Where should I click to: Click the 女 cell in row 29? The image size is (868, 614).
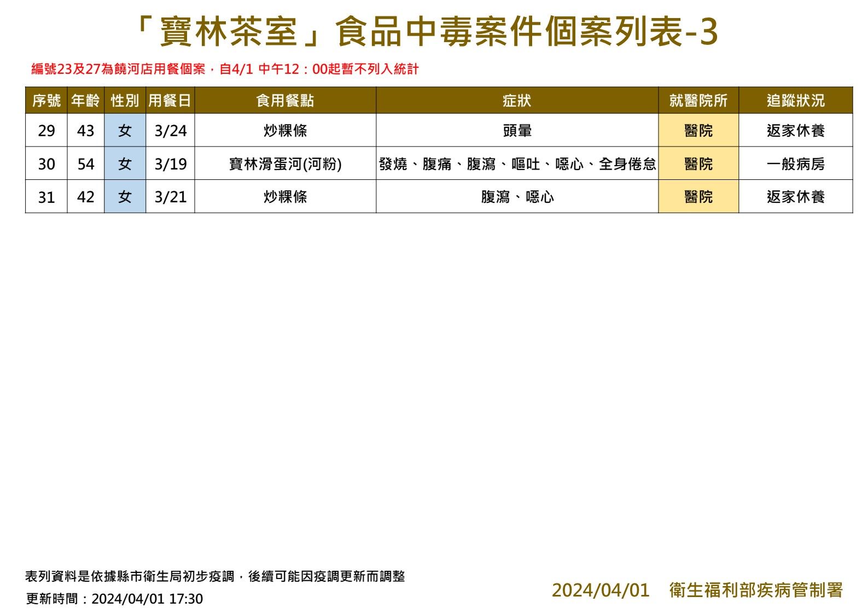(125, 130)
